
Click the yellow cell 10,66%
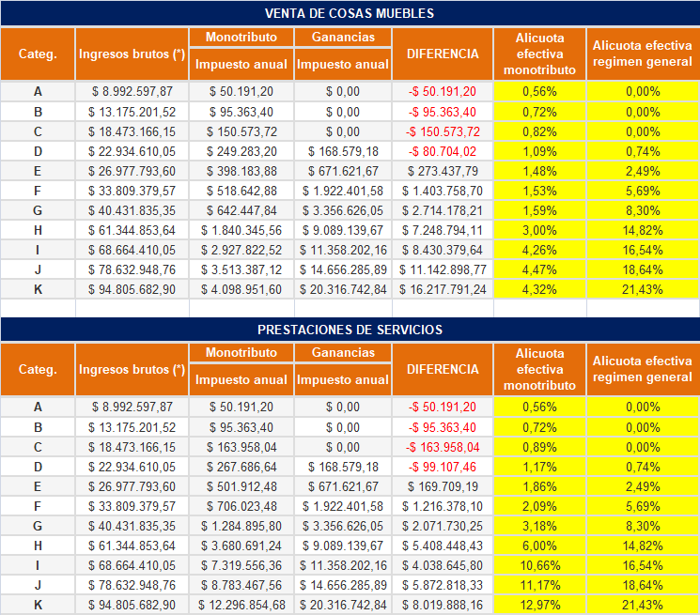coord(539,565)
